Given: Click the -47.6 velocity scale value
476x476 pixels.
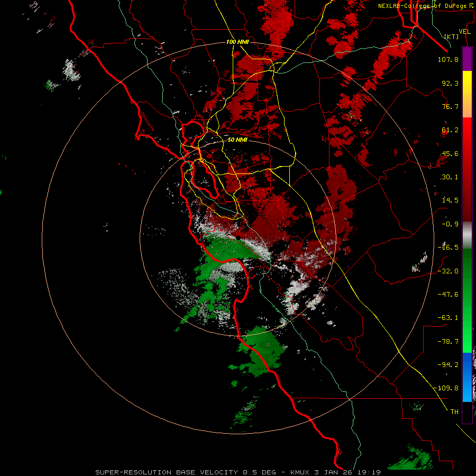Looking at the screenshot, I should (x=448, y=295).
